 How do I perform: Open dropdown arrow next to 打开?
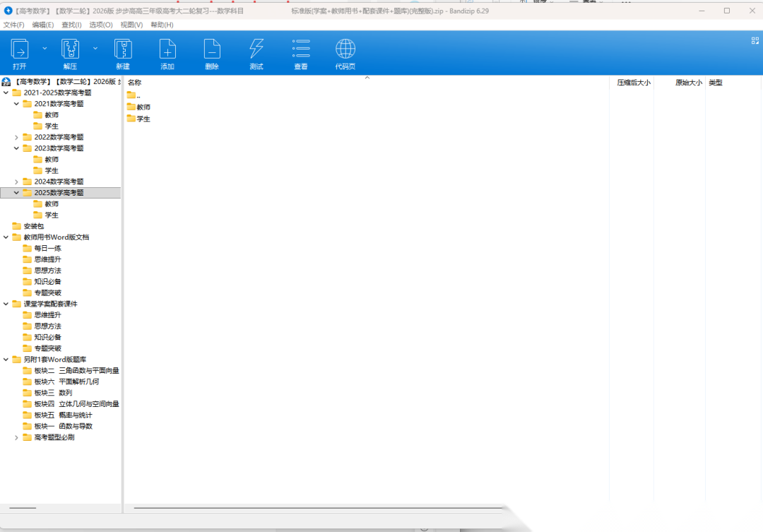[x=45, y=48]
